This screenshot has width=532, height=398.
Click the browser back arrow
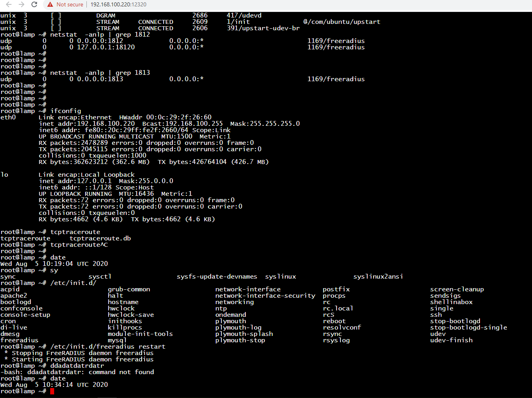point(9,4)
